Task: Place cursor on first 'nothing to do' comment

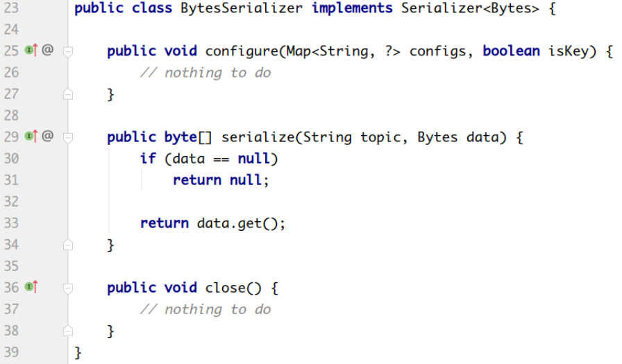Action: pos(205,73)
